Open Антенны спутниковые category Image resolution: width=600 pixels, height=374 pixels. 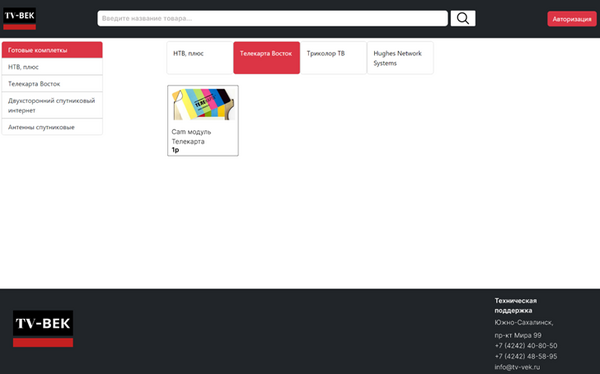click(52, 127)
